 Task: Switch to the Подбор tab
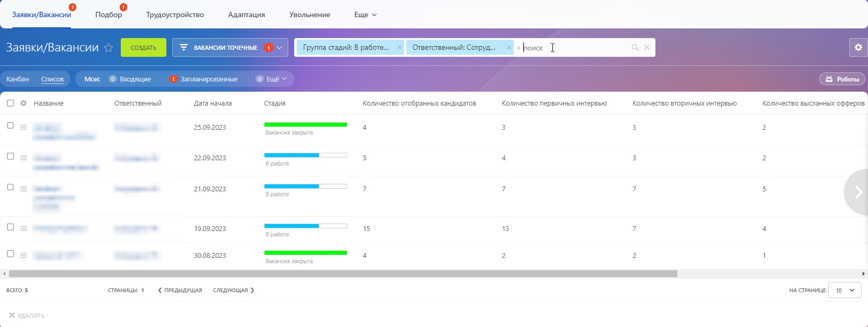click(108, 15)
